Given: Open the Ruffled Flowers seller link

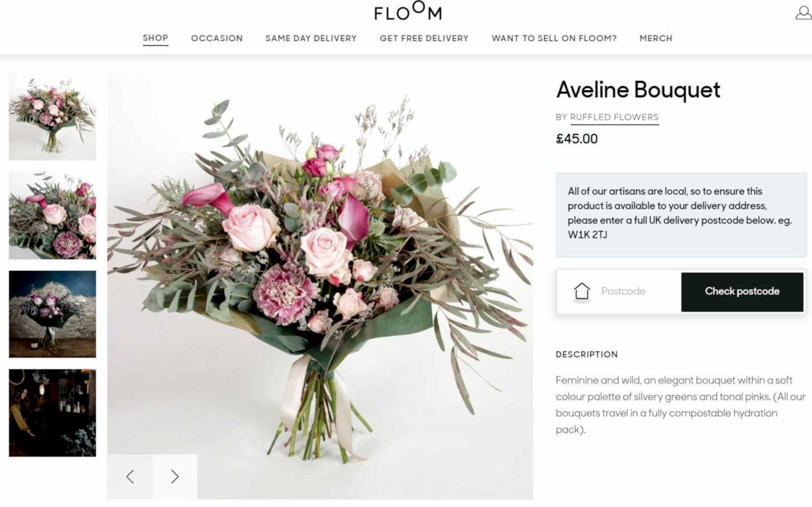Looking at the screenshot, I should pos(614,117).
